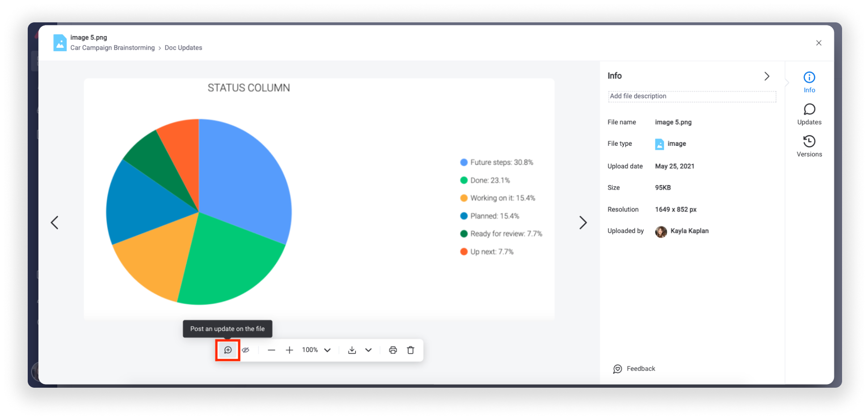Post an update on the file

point(228,350)
